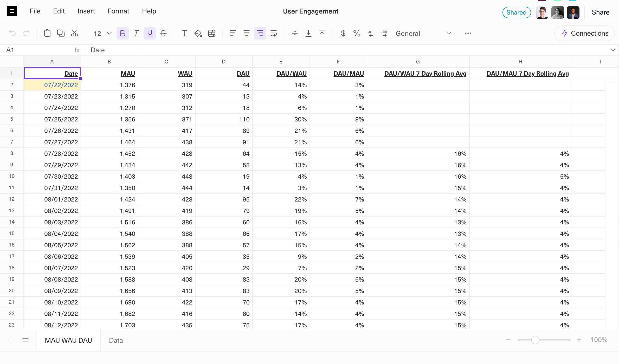This screenshot has height=364, width=619.
Task: Open the cell borders tool
Action: [x=212, y=33]
